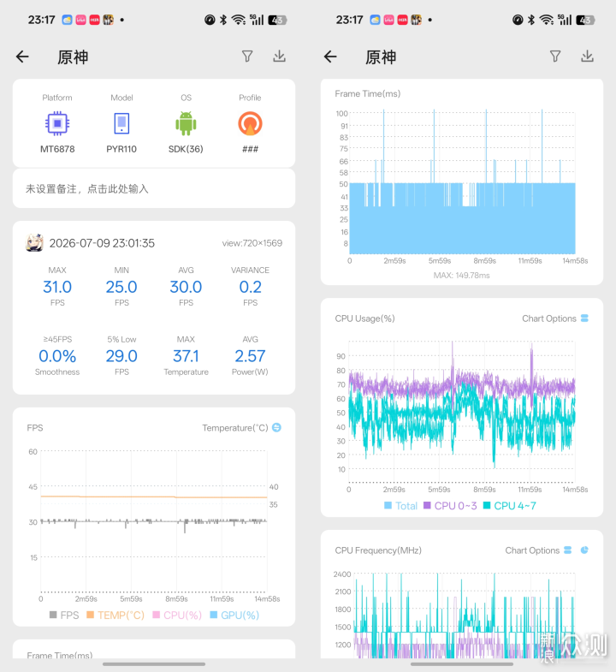Screen dimensions: 616x672
Task: Toggle CPU 0~3 legend in CPU Usage
Action: click(450, 506)
